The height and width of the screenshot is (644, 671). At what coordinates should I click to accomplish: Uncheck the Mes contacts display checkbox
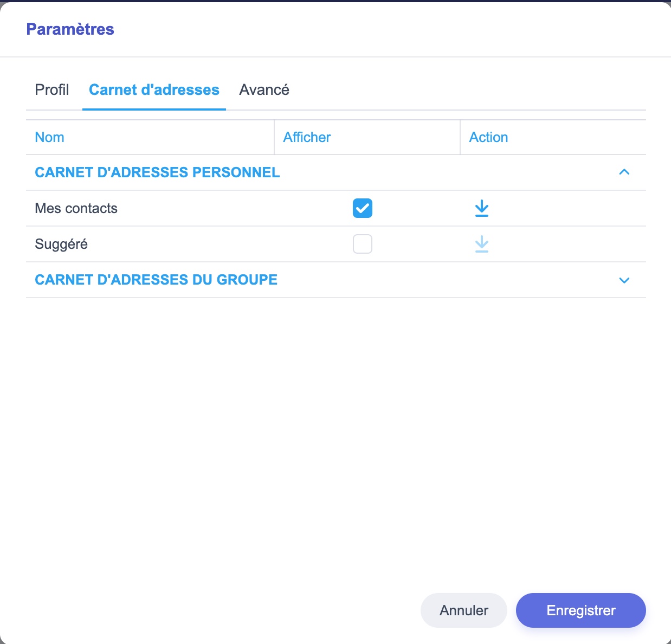[x=362, y=208]
